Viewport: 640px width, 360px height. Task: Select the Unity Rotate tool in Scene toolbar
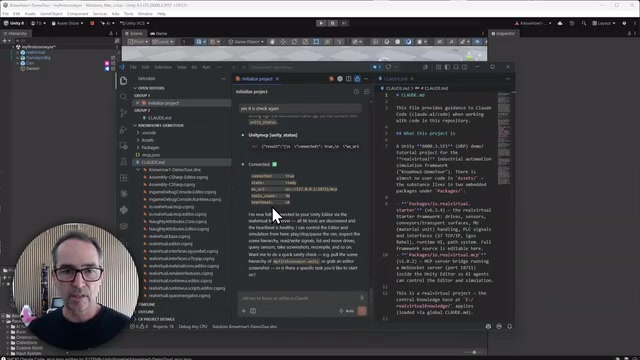[x=294, y=42]
